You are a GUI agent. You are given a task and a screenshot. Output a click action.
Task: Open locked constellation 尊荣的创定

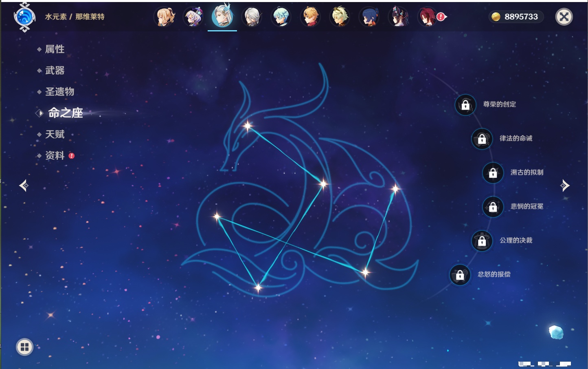[x=465, y=105]
